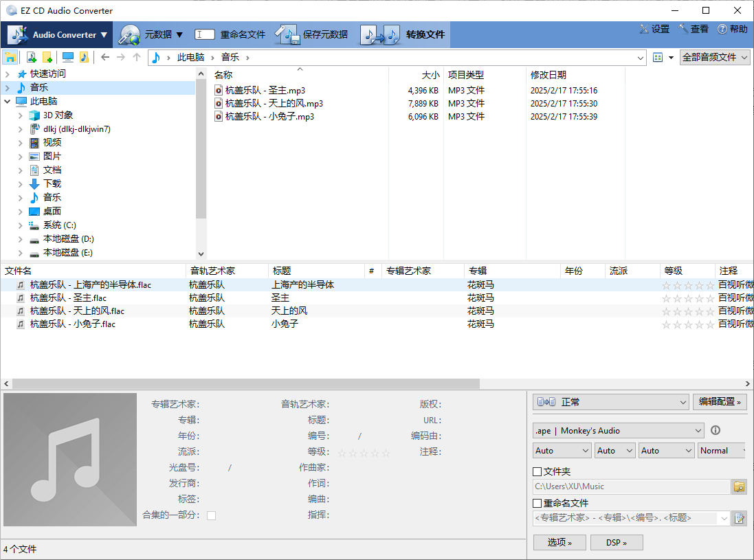Viewport: 754px width, 560px height.
Task: Open the 全部音频文件 file filter dropdown
Action: click(x=715, y=57)
